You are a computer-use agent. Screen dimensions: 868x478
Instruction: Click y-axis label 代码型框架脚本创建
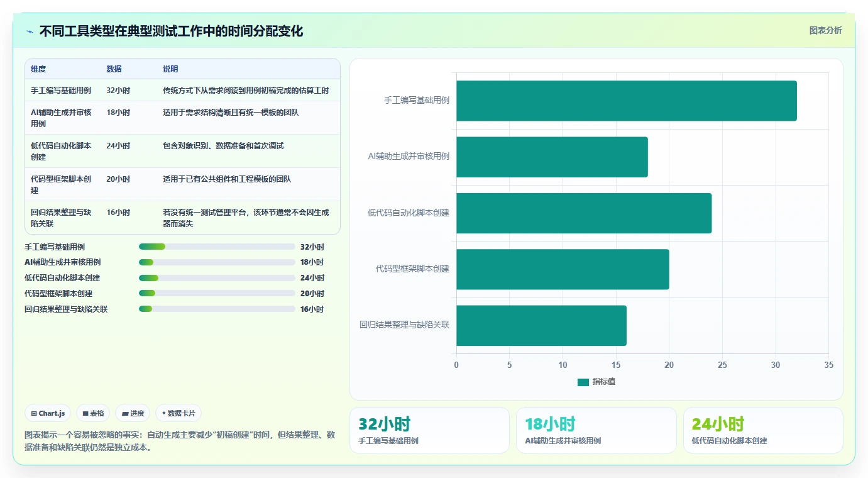pyautogui.click(x=412, y=269)
